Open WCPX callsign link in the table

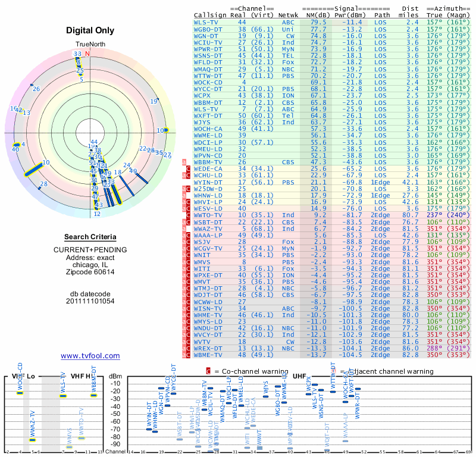(x=202, y=96)
